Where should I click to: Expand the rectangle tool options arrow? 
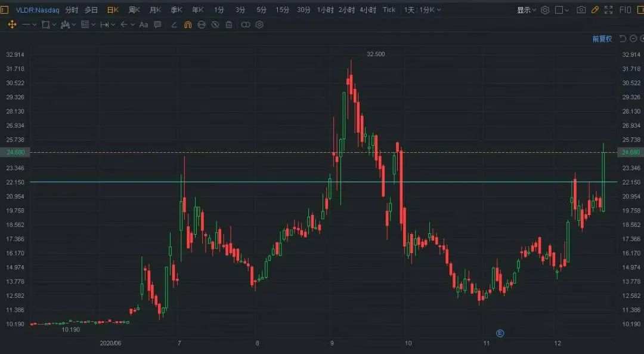tap(54, 25)
